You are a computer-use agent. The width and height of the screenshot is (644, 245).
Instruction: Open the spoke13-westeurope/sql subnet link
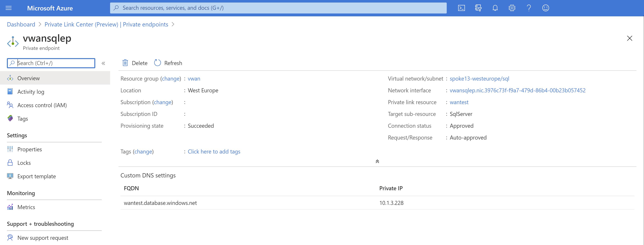click(479, 79)
